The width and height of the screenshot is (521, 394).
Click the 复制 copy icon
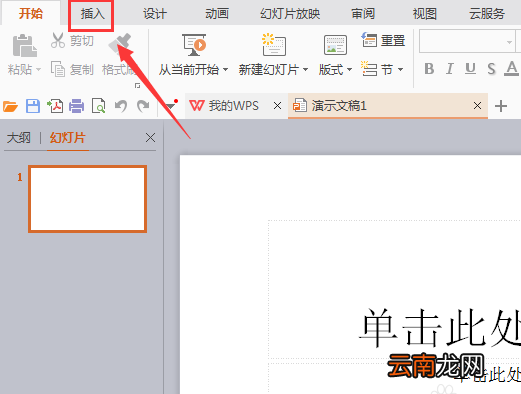(x=58, y=69)
